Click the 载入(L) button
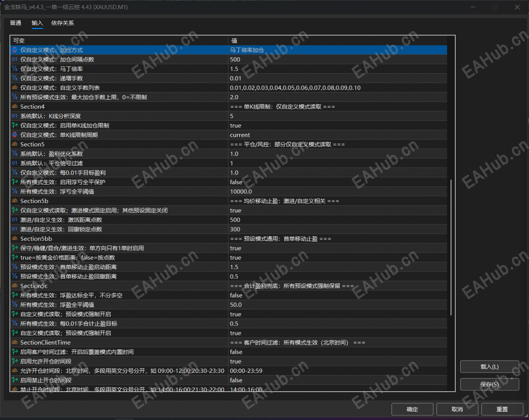Viewport: 529px width, 420px height. (x=489, y=367)
